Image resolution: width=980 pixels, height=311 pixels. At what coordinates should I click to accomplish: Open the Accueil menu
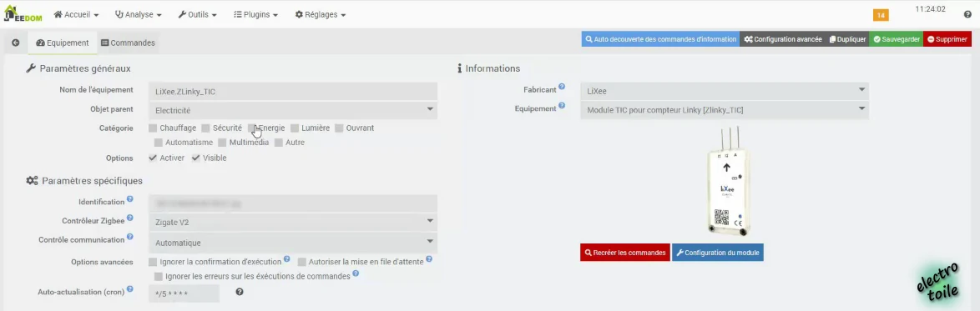click(76, 14)
